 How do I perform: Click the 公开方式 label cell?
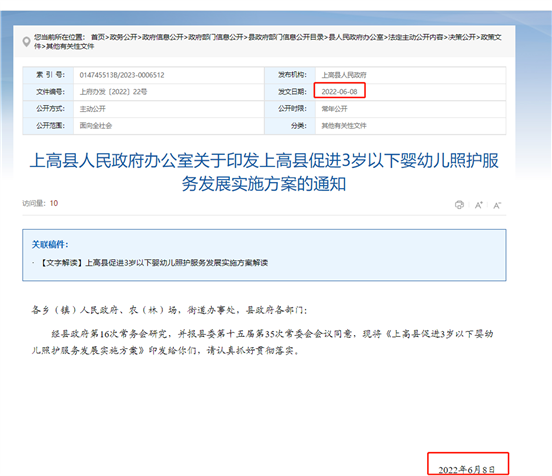48,109
